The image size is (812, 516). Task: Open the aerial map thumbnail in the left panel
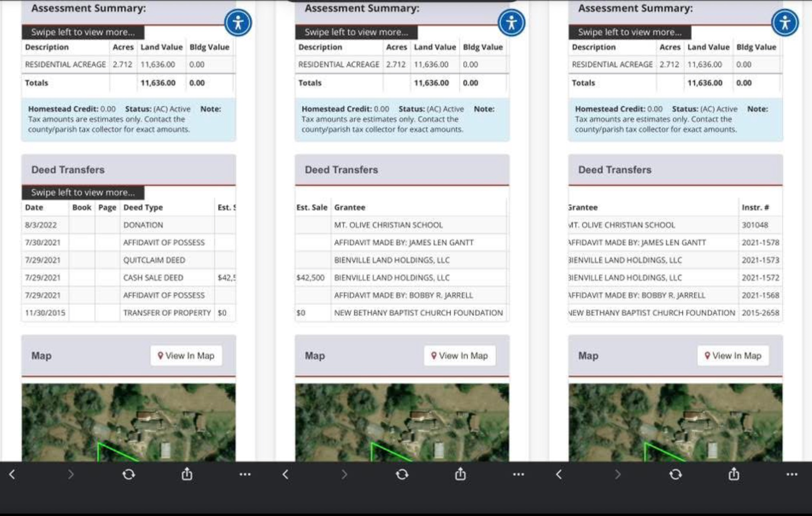click(x=129, y=422)
